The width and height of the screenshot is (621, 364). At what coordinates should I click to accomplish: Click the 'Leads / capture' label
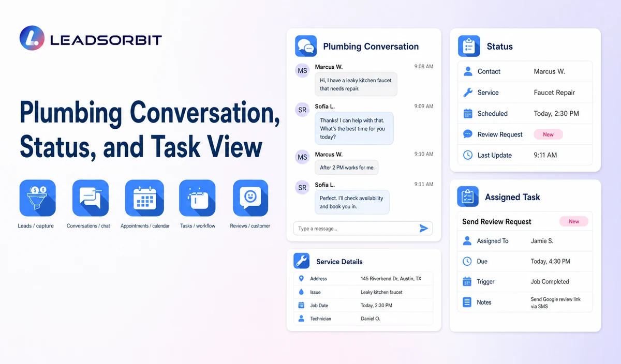[36, 226]
